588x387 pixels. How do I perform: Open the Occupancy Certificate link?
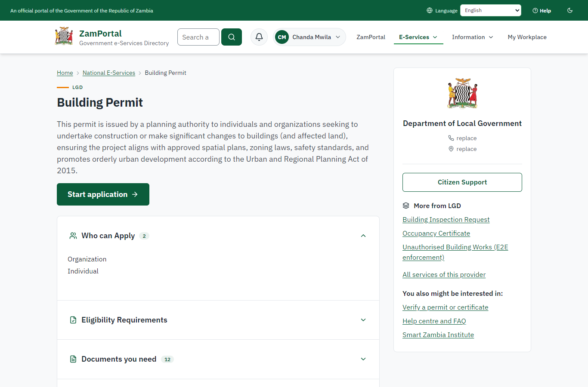pos(436,233)
